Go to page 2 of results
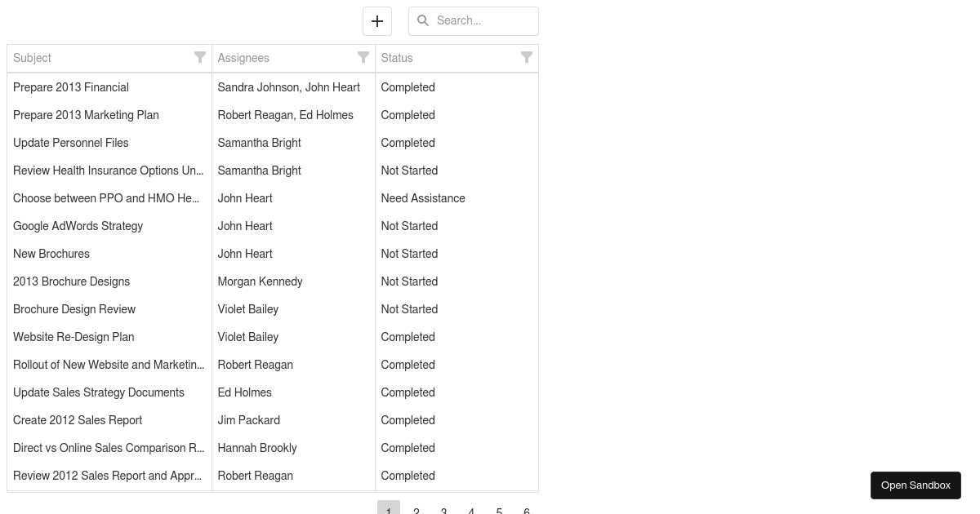This screenshot has height=514, width=980. 416,510
